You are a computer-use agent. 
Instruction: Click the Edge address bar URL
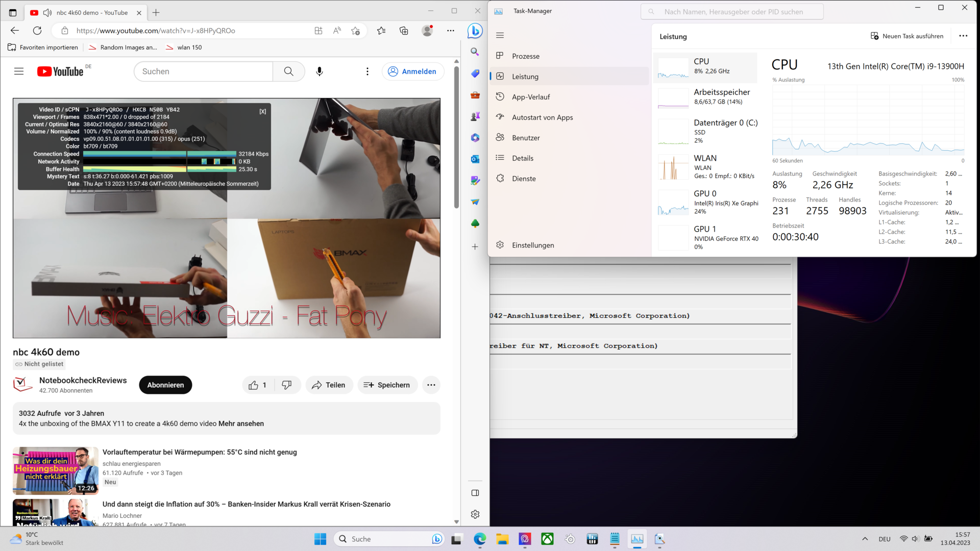(x=156, y=31)
